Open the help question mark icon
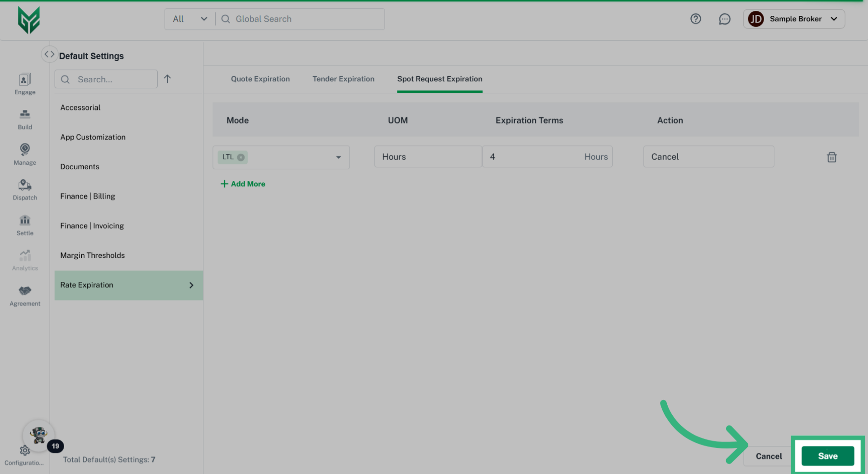Screen dimensions: 868x474 point(696,19)
